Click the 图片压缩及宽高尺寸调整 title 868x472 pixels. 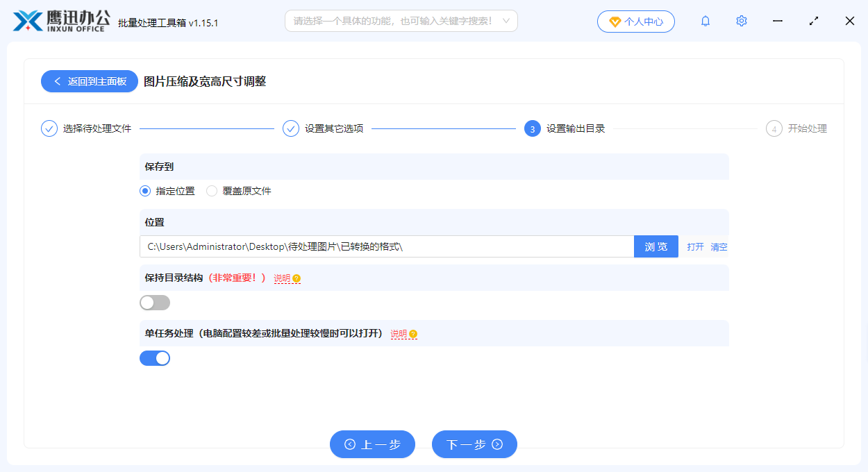point(205,81)
